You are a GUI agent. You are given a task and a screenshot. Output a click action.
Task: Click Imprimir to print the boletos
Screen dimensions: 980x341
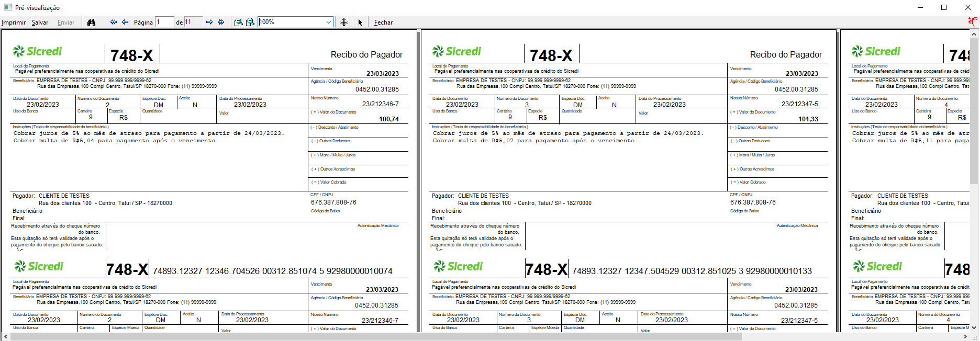(14, 22)
